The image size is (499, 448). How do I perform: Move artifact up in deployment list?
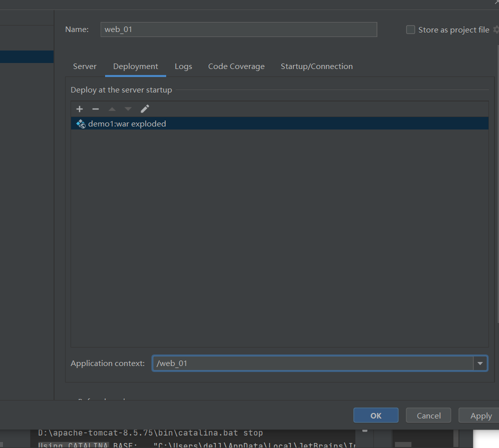112,109
